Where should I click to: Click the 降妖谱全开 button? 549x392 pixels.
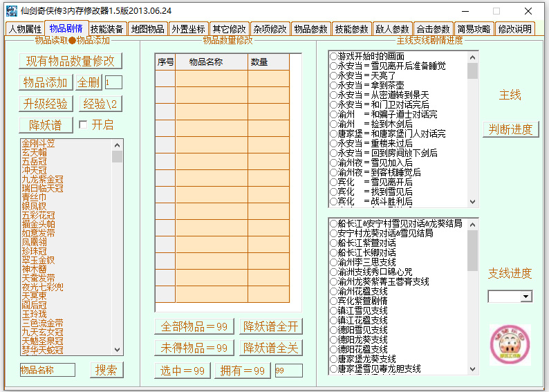pos(271,326)
